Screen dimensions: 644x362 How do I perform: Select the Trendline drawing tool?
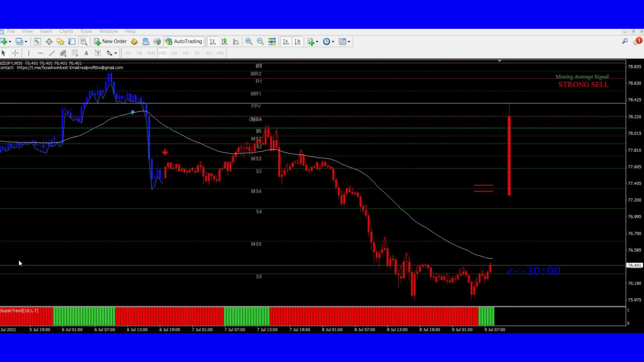point(52,53)
